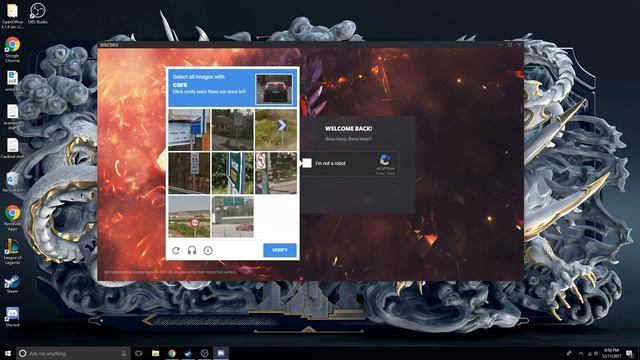Switch to Chrome in the taskbar
Image resolution: width=640 pixels, height=360 pixels.
pos(172,353)
